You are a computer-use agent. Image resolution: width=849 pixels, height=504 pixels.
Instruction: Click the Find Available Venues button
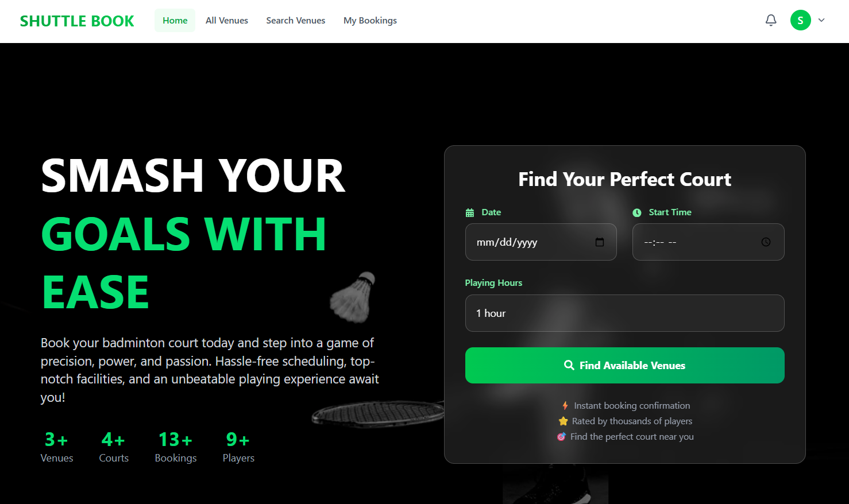coord(624,365)
